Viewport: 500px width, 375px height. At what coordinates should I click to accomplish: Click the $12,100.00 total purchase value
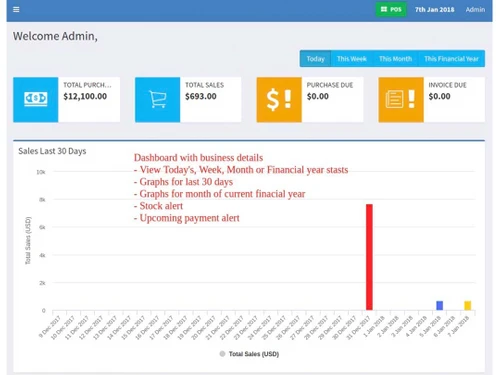85,96
